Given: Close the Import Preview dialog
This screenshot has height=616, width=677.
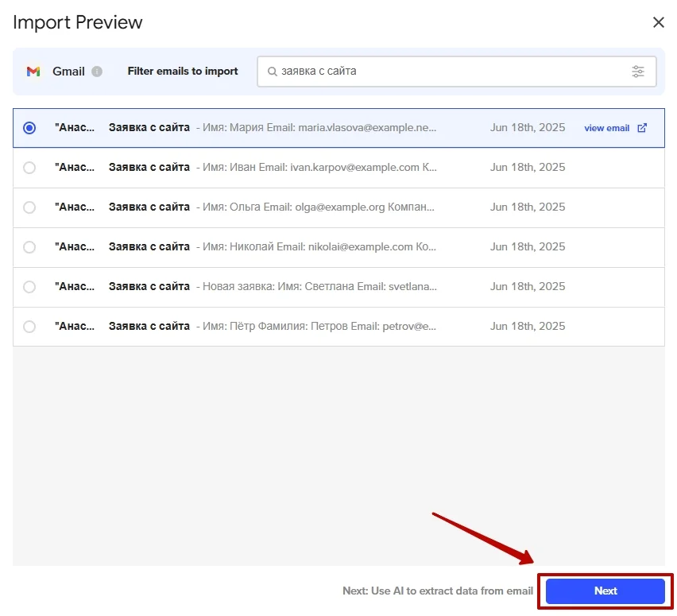Looking at the screenshot, I should click(658, 22).
